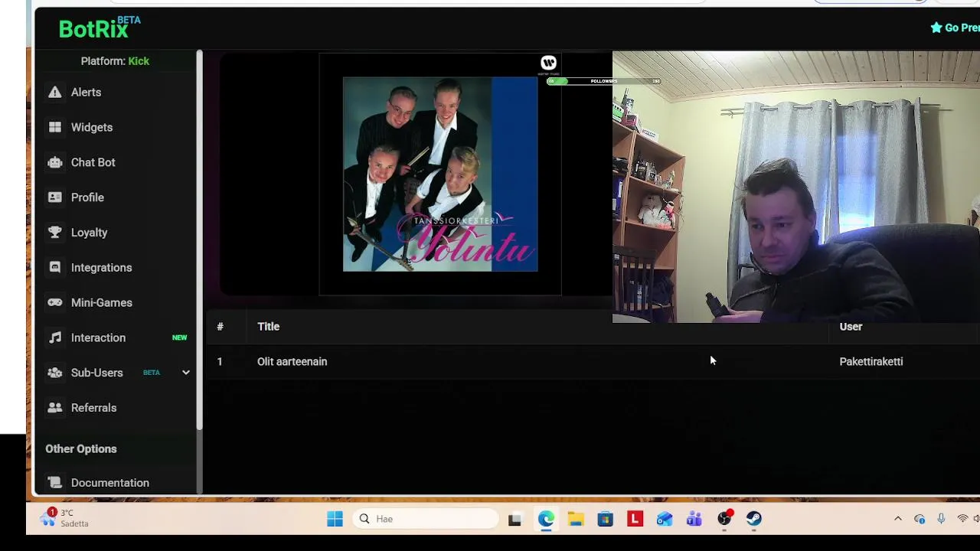Viewport: 980px width, 551px height.
Task: Click the webcam video overlay
Action: coord(796,187)
